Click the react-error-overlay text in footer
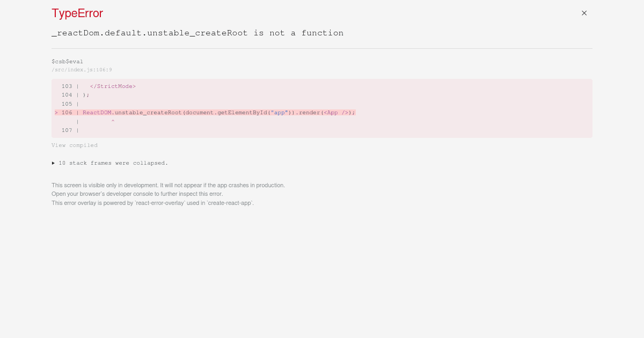This screenshot has width=644, height=338. (158, 203)
